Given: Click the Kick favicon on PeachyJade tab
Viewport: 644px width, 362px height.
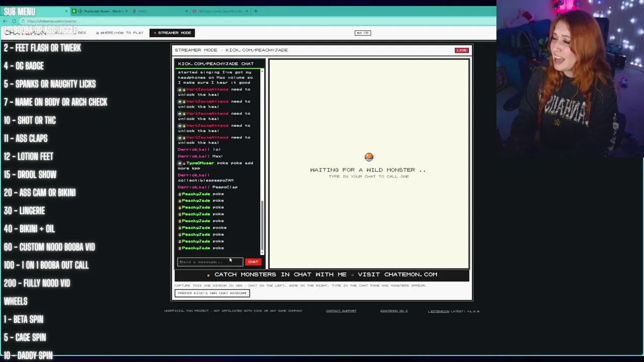Looking at the screenshot, I should tap(74, 11).
